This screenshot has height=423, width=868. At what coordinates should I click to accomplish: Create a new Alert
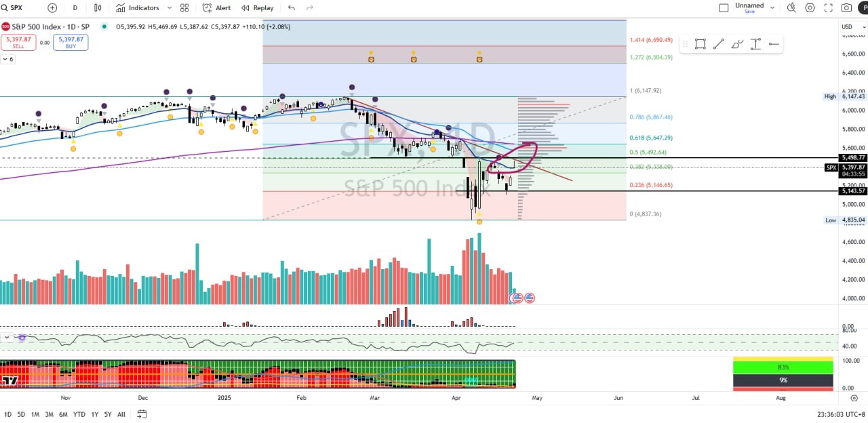click(x=217, y=7)
